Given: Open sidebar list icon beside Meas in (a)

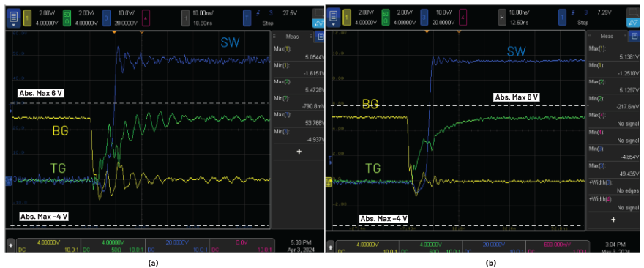Looking at the screenshot, I should [x=319, y=37].
